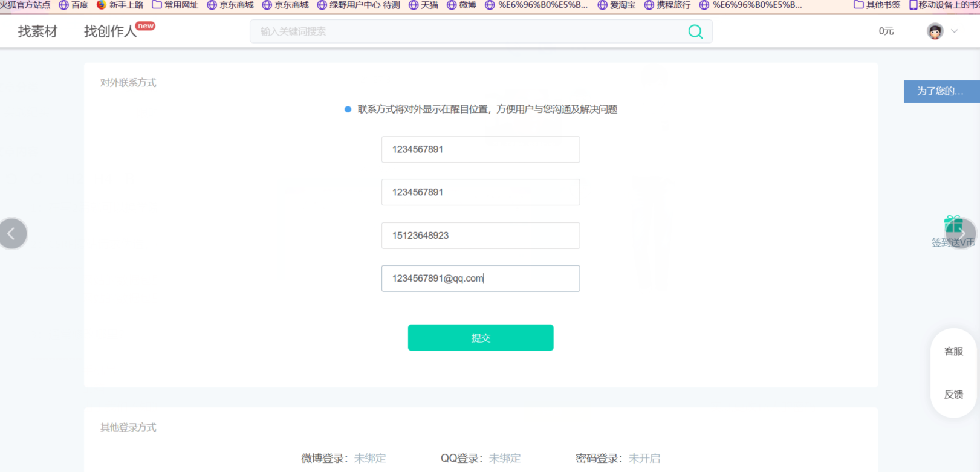This screenshot has width=980, height=472.
Task: Open the 百度 bookmark
Action: click(73, 5)
